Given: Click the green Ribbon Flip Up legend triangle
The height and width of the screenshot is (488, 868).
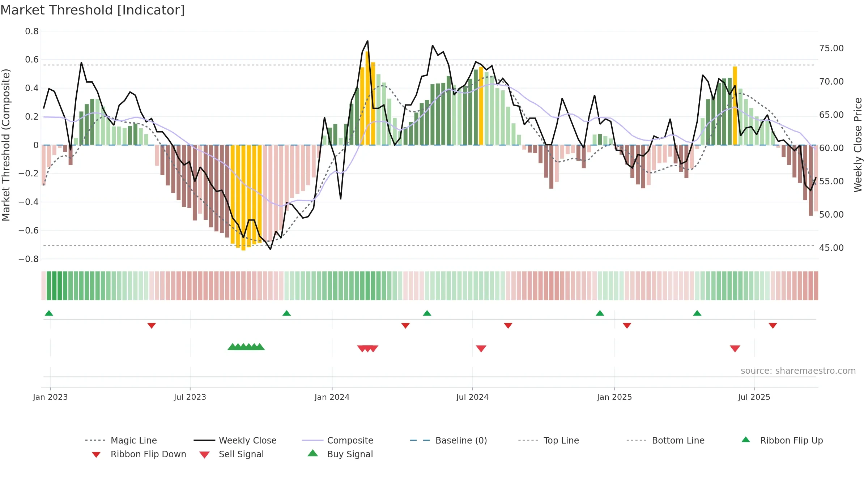Looking at the screenshot, I should [x=746, y=440].
